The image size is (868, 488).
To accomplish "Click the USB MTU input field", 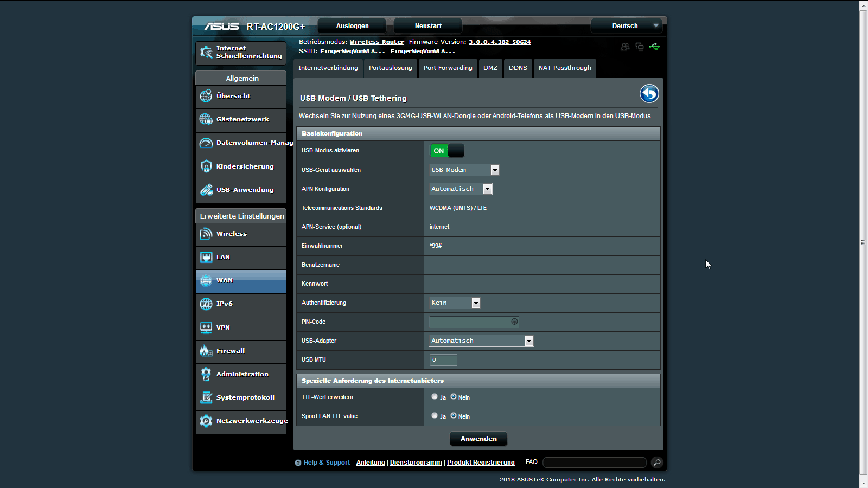I will 443,360.
